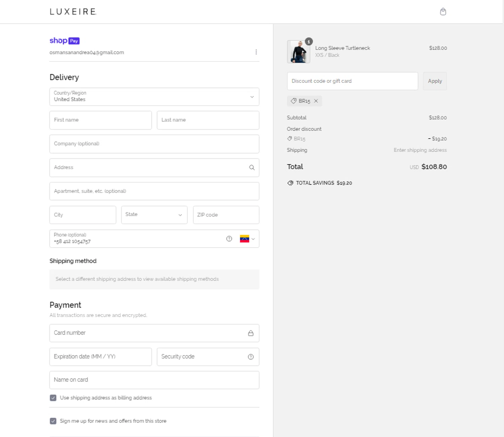Viewport: 504px width, 437px height.
Task: Click the City field
Action: point(83,215)
